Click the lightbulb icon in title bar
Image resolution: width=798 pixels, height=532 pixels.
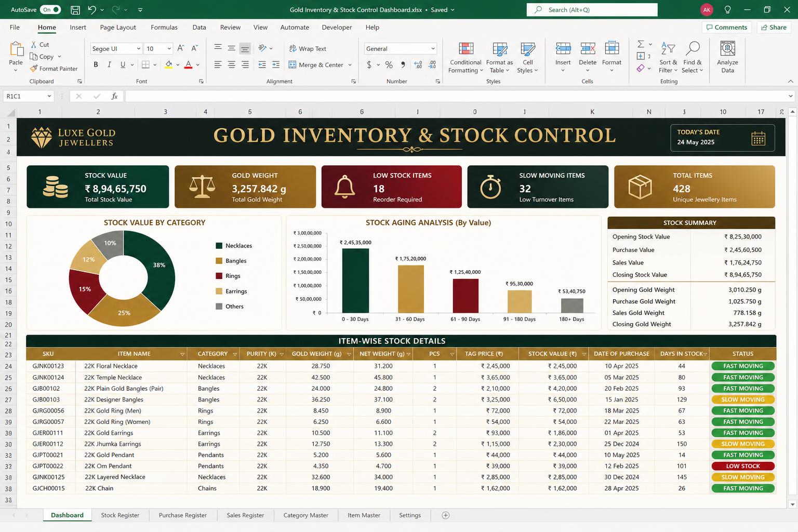[728, 10]
